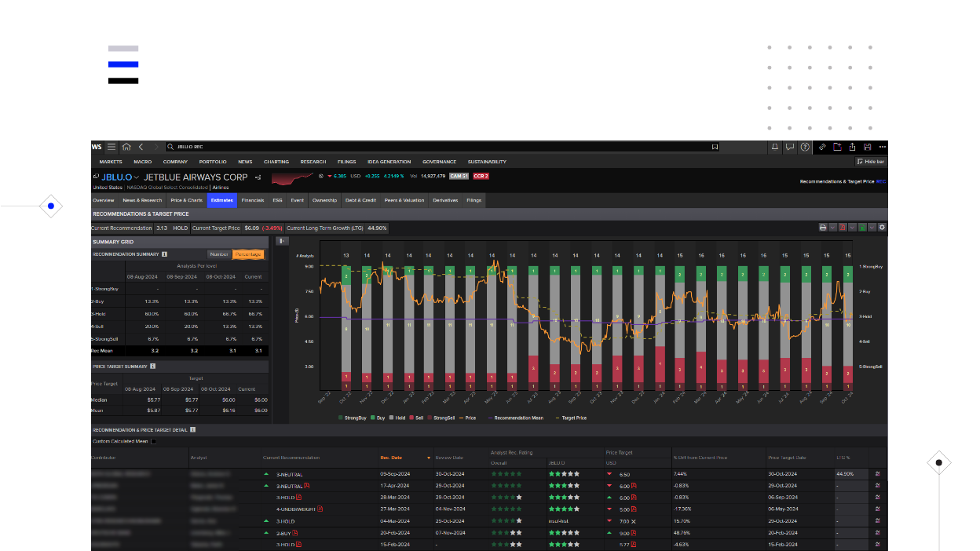Open the gear settings icon near export tools
Image resolution: width=980 pixels, height=551 pixels.
coord(881,228)
